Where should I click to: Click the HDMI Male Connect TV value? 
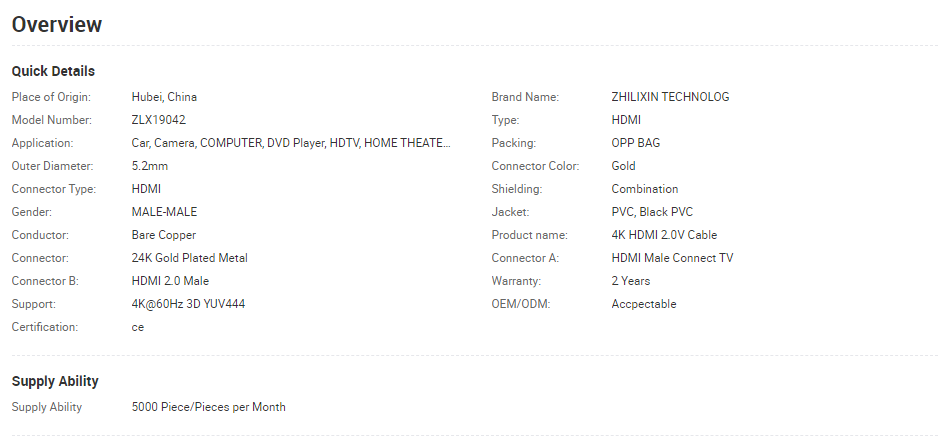pos(672,258)
